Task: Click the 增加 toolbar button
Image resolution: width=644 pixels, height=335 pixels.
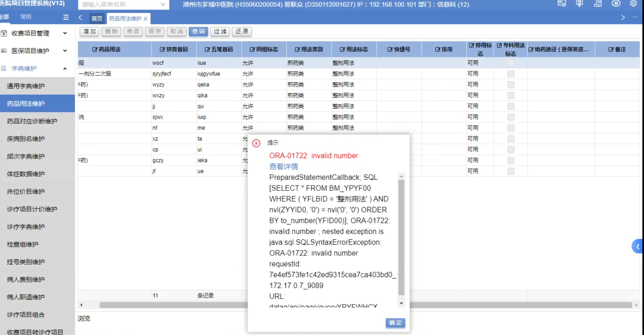Action: (x=89, y=32)
